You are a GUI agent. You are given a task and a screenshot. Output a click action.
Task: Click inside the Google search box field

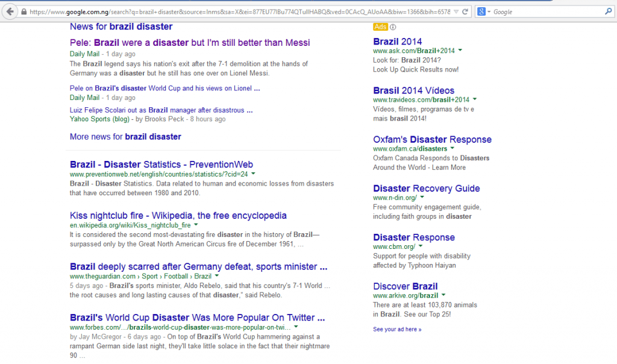click(x=545, y=12)
